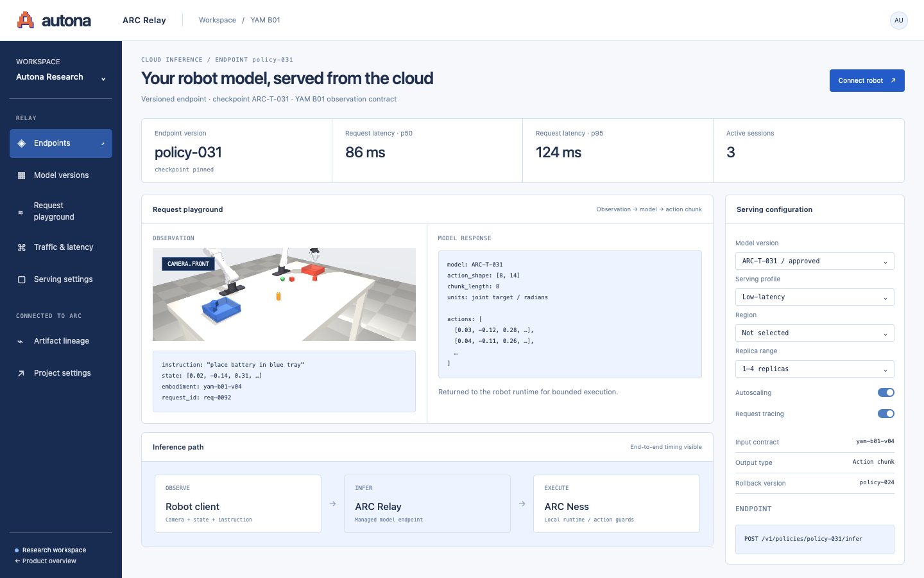Click the Workspace breadcrumb link
Viewport: 924px width, 578px height.
click(218, 21)
